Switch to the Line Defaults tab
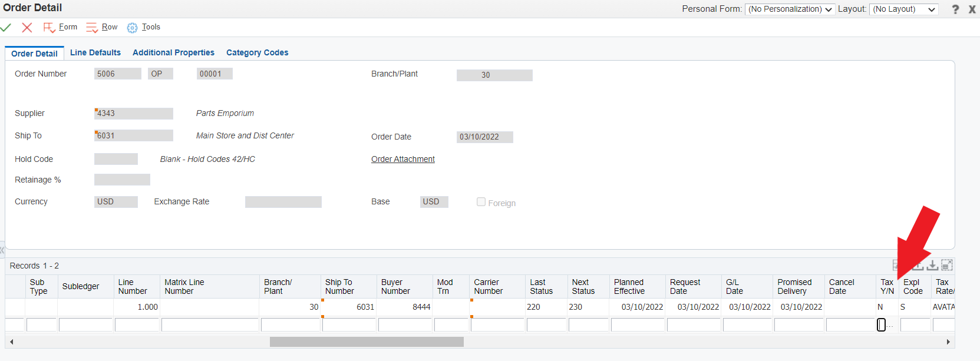Screen dimensions: 980x361 (95, 52)
